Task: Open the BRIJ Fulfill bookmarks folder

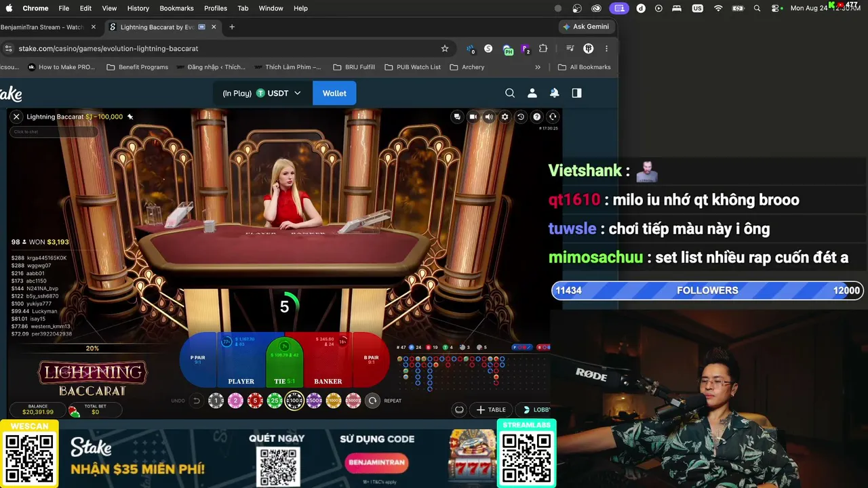Action: (x=354, y=67)
